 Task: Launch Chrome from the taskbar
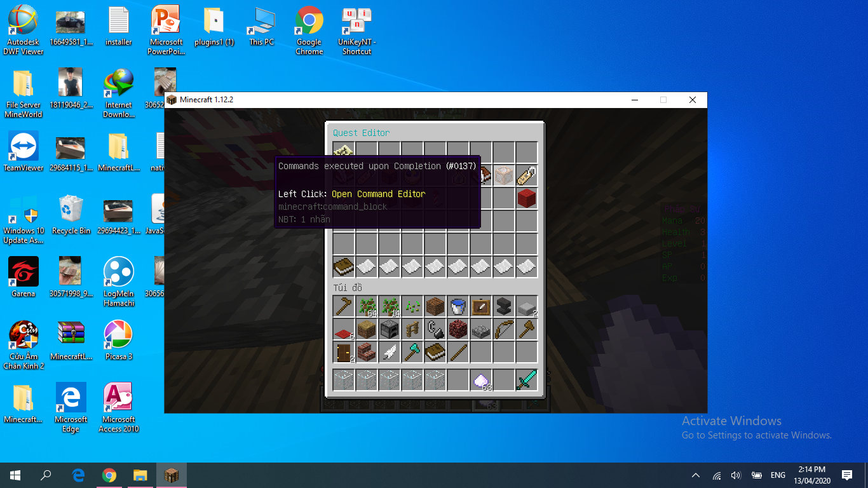[x=109, y=475]
